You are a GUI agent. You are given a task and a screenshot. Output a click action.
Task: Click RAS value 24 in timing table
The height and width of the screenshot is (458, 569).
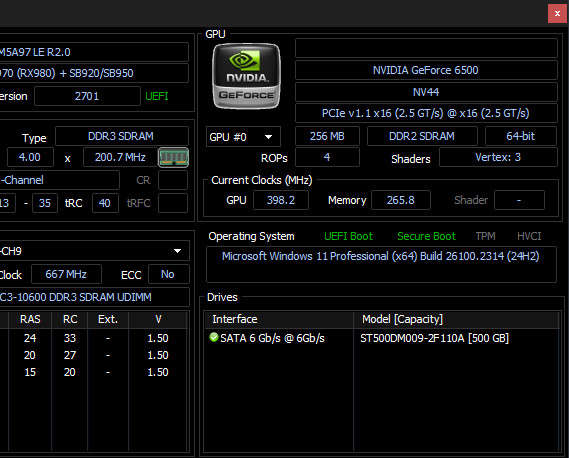click(x=30, y=338)
